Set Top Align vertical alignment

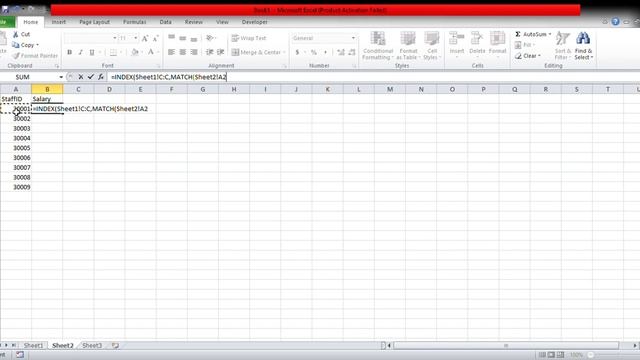tap(171, 38)
